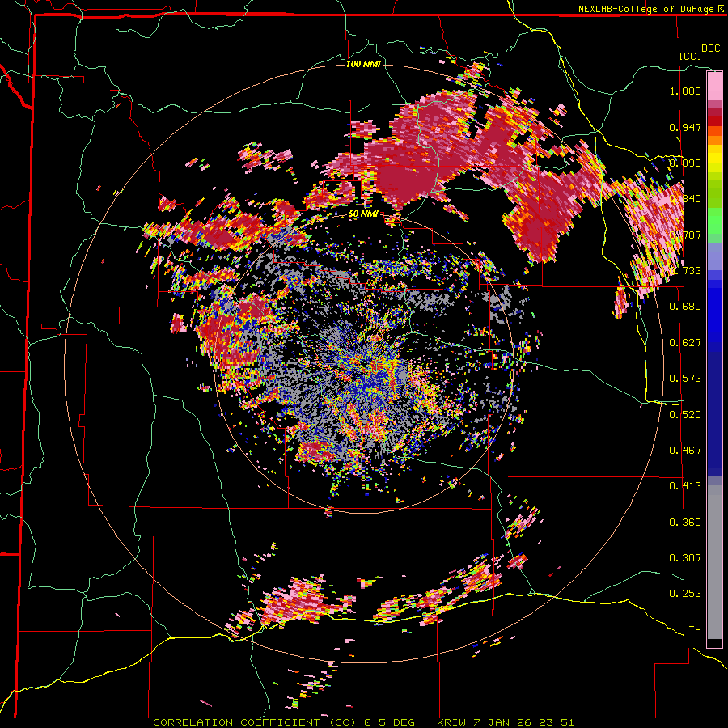728x728 pixels.
Task: Click the pink top segment of the color bar
Action: click(x=714, y=86)
